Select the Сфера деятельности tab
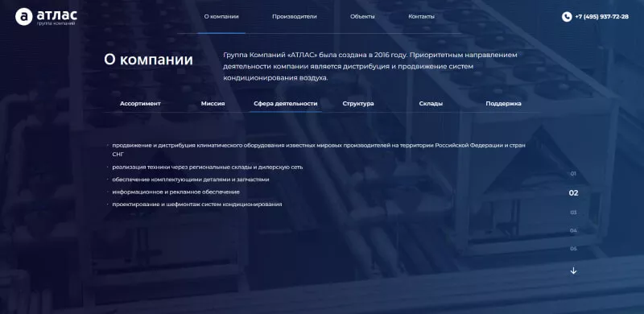Viewport: 644px width, 314px height. click(286, 104)
